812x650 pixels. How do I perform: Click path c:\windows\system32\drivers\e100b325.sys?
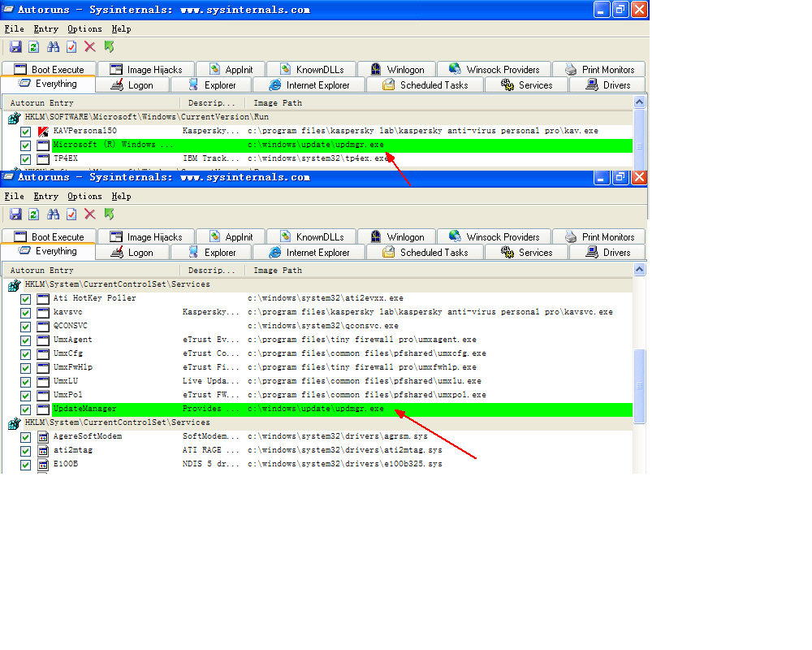[x=344, y=464]
